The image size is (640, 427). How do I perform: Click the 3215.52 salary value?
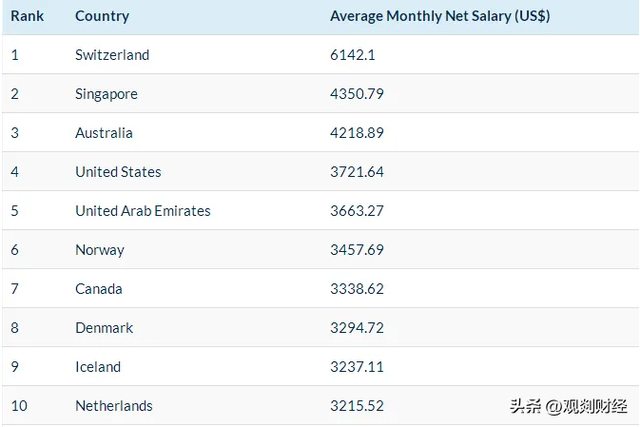pos(357,406)
